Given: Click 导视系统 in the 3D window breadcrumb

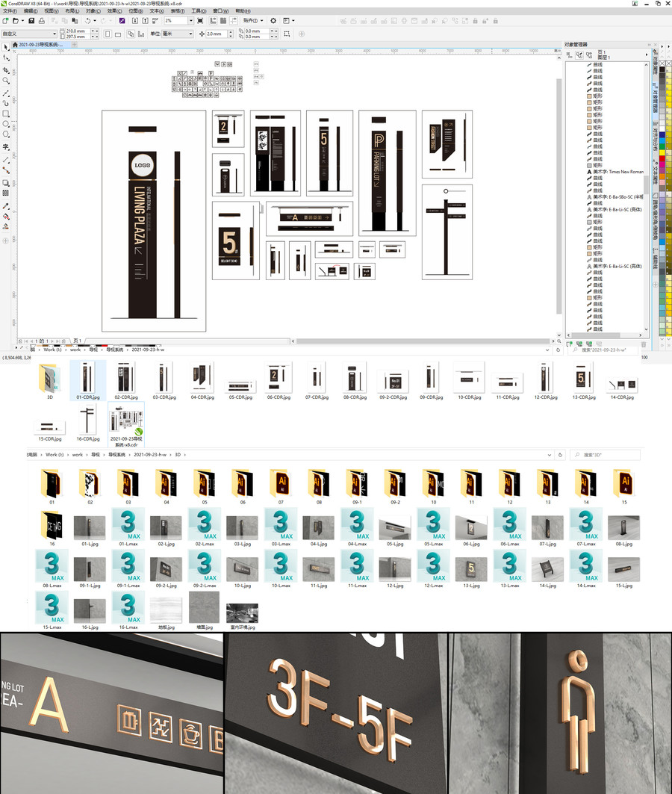Looking at the screenshot, I should click(x=117, y=455).
